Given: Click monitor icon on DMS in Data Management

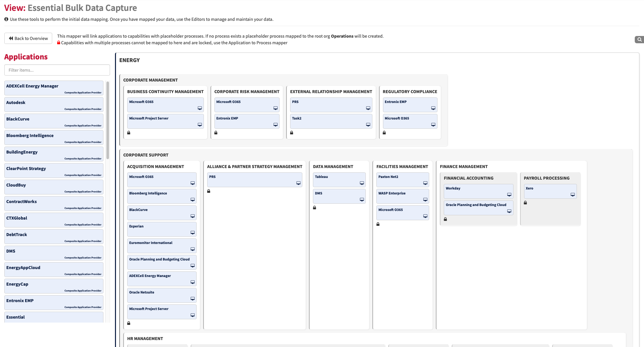Looking at the screenshot, I should pyautogui.click(x=362, y=200).
